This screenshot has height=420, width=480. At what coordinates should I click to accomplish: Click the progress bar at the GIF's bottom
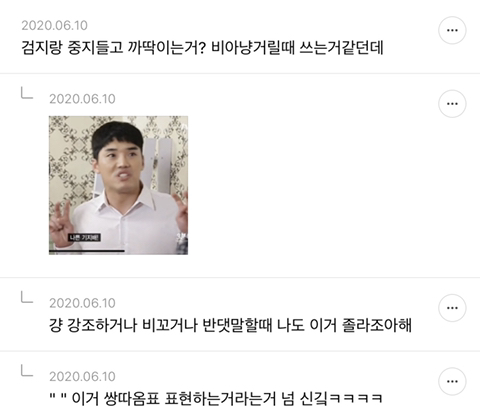tap(87, 251)
